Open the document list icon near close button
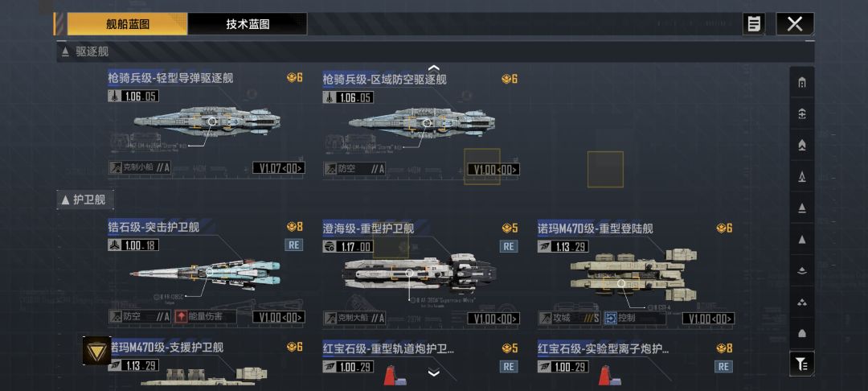The width and height of the screenshot is (868, 391). 753,24
